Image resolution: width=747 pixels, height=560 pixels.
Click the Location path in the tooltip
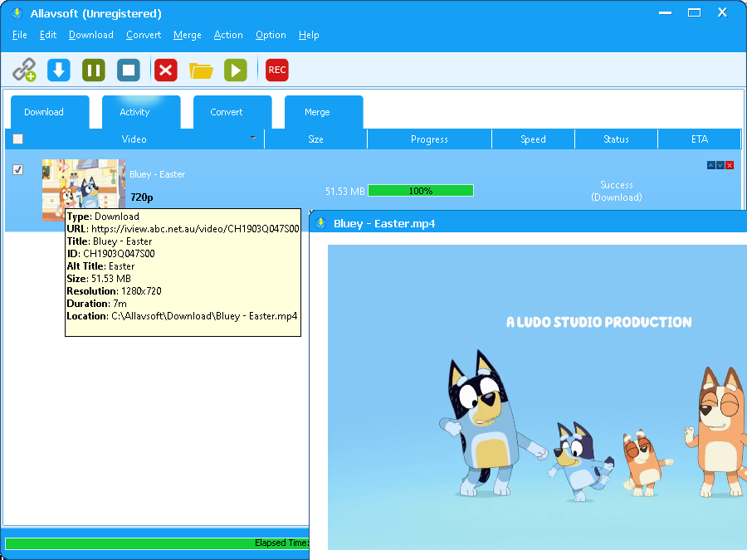(x=182, y=316)
